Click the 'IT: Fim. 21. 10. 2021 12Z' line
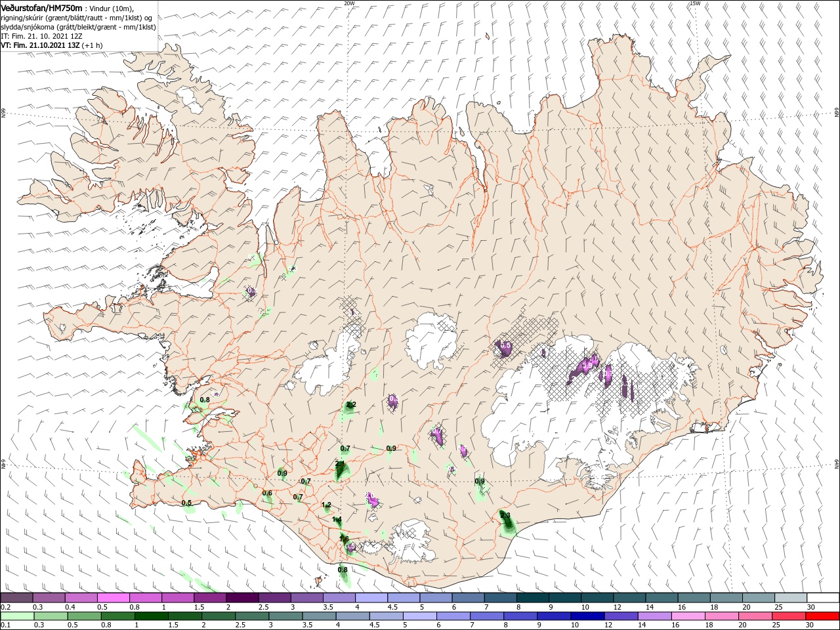This screenshot has height=630, width=840. click(x=41, y=36)
